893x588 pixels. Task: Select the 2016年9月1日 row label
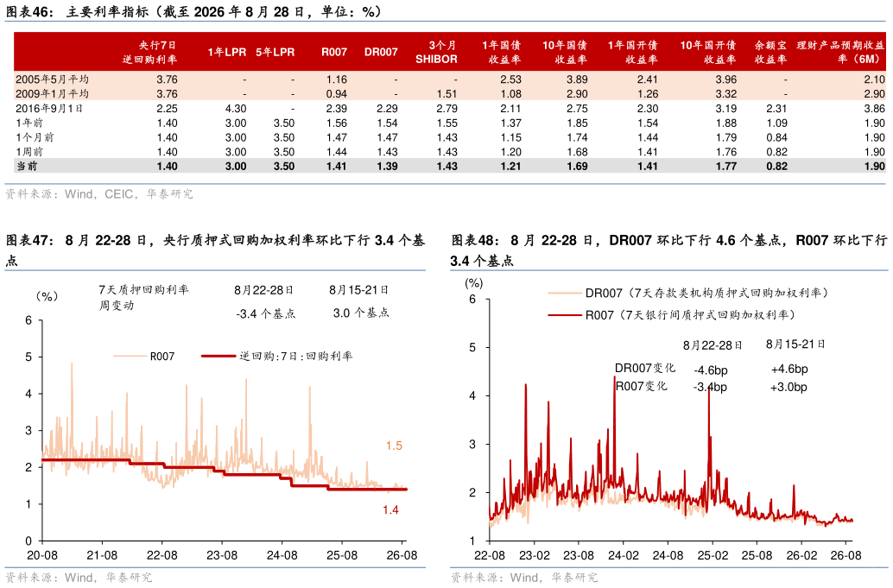(49, 108)
